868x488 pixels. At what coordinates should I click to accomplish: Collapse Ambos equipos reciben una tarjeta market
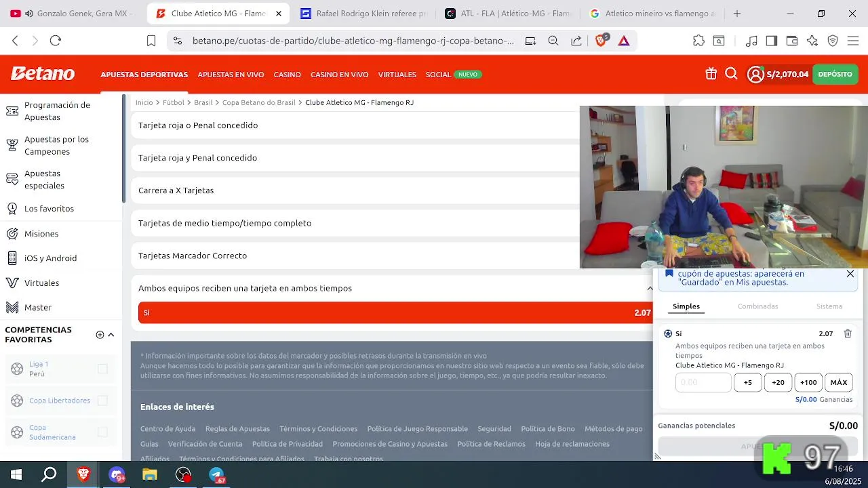click(650, 288)
